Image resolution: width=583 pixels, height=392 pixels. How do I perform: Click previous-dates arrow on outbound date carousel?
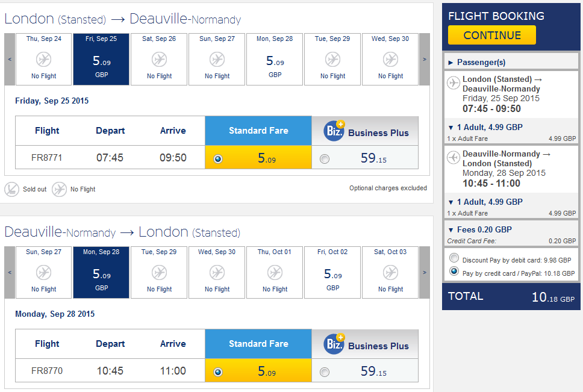(x=10, y=60)
